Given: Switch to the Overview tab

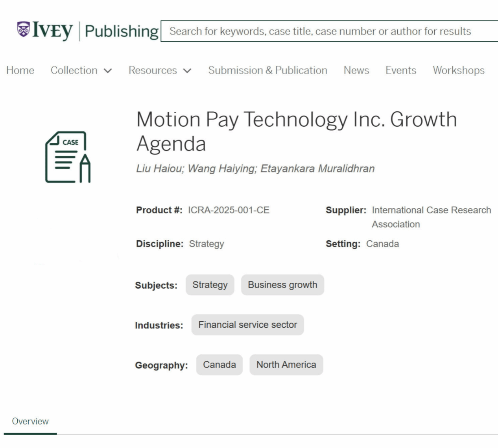Looking at the screenshot, I should pos(30,421).
